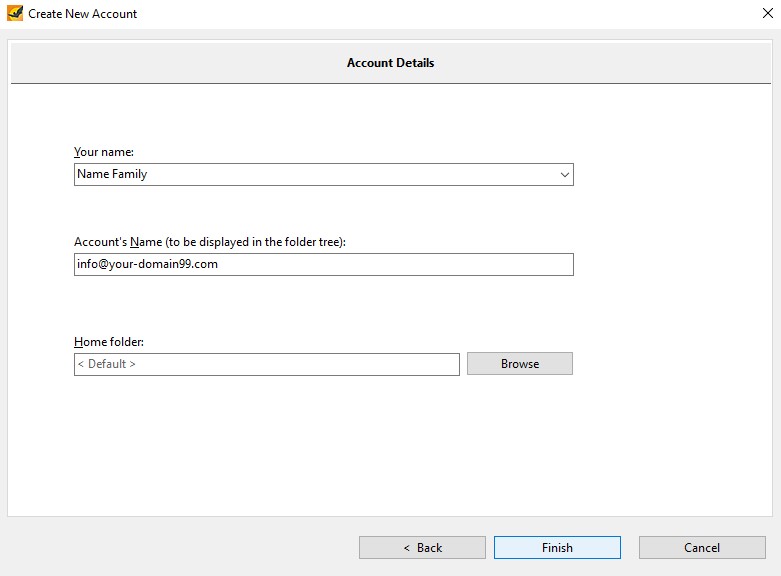Screen dimensions: 781x576
Task: Click the Your name label
Action: point(104,152)
